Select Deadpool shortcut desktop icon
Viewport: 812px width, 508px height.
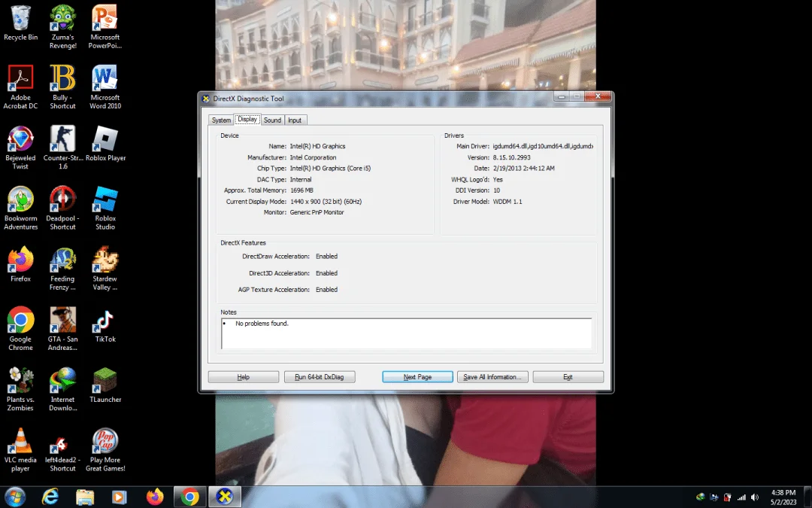pyautogui.click(x=62, y=208)
